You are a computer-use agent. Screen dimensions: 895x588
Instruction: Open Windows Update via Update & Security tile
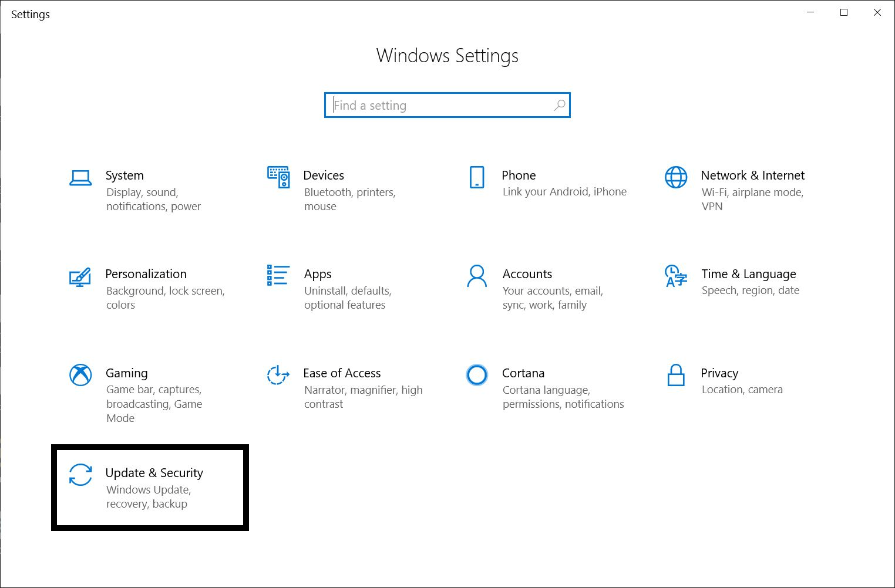coord(154,473)
